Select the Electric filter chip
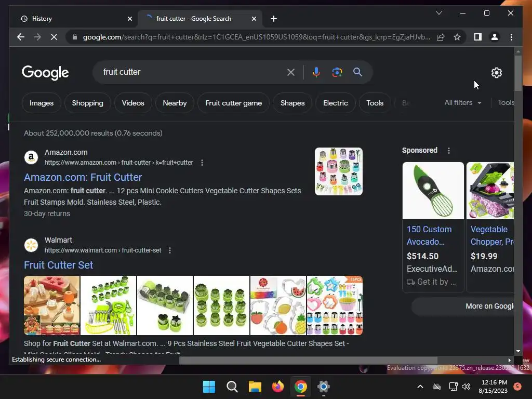This screenshot has width=532, height=399. (x=336, y=103)
